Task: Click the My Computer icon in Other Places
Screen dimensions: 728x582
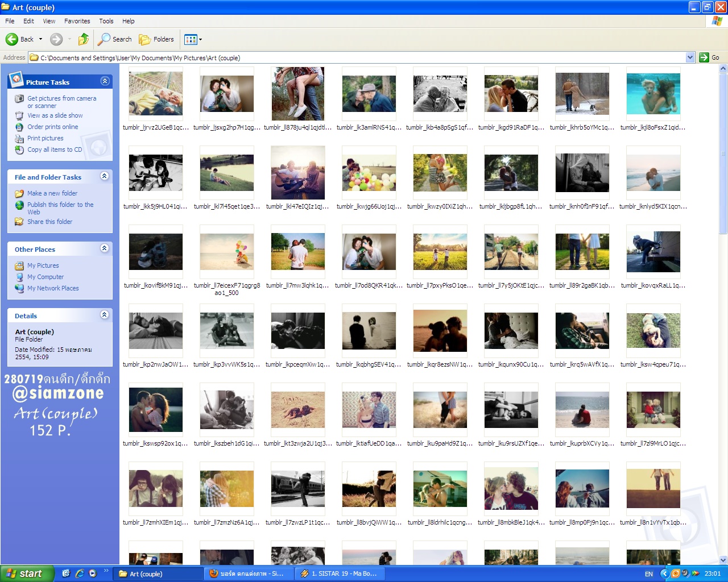Action: (19, 277)
